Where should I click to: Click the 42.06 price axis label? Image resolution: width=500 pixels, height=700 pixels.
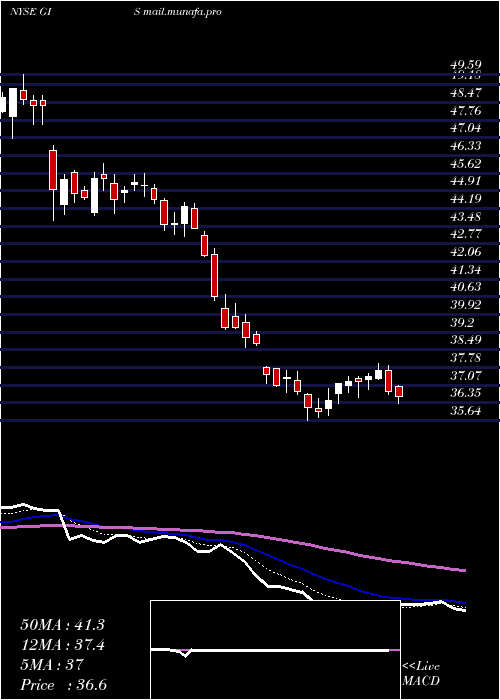tap(465, 252)
